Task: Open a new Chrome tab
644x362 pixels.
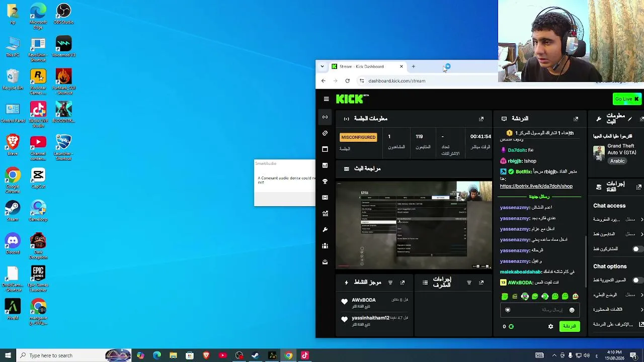Action: [414, 66]
